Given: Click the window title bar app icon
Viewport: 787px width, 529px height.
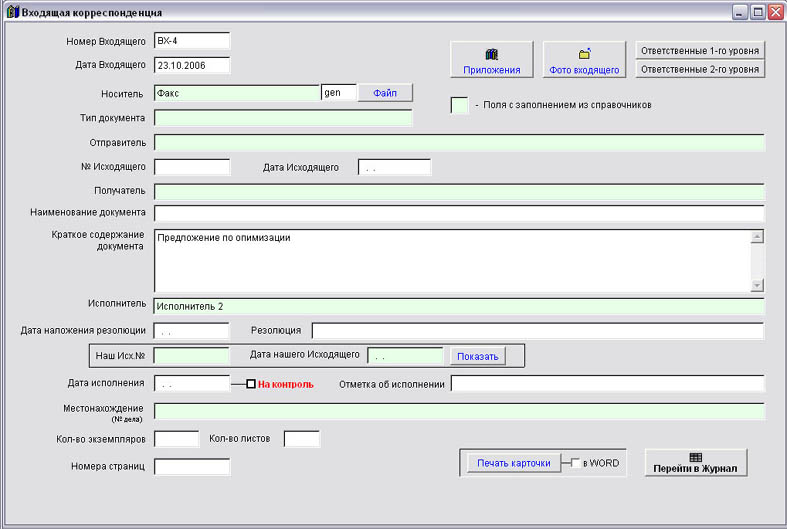Looking at the screenshot, I should point(12,12).
